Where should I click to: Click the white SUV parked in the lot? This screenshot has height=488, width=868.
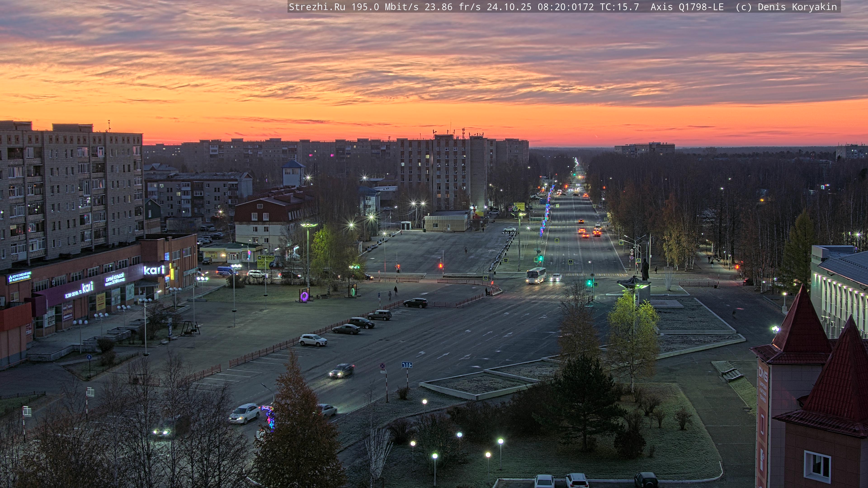click(313, 340)
